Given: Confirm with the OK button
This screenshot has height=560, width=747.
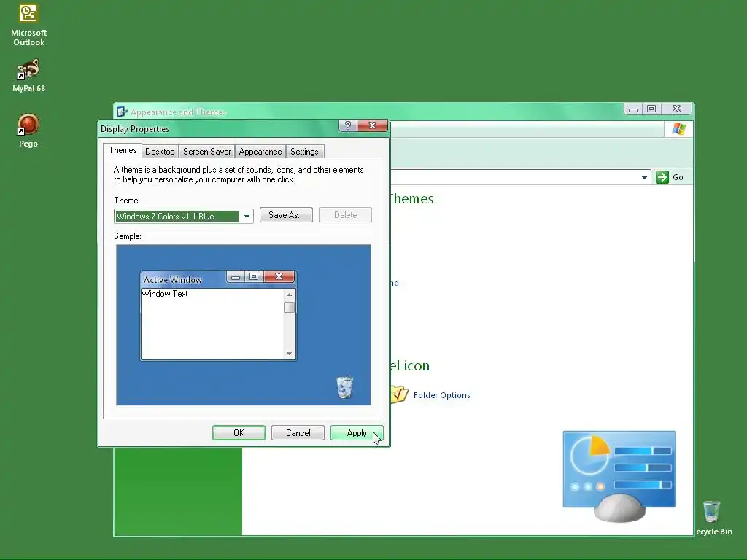Looking at the screenshot, I should 239,433.
